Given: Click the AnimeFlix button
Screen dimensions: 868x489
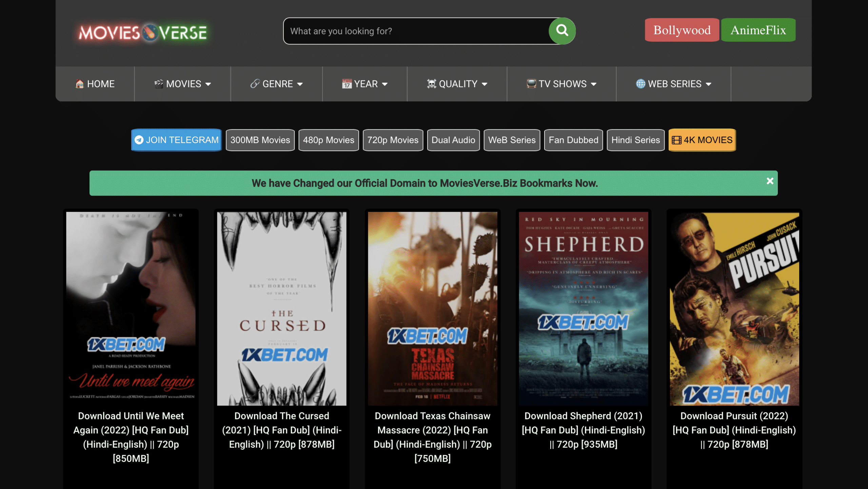Looking at the screenshot, I should tap(758, 30).
